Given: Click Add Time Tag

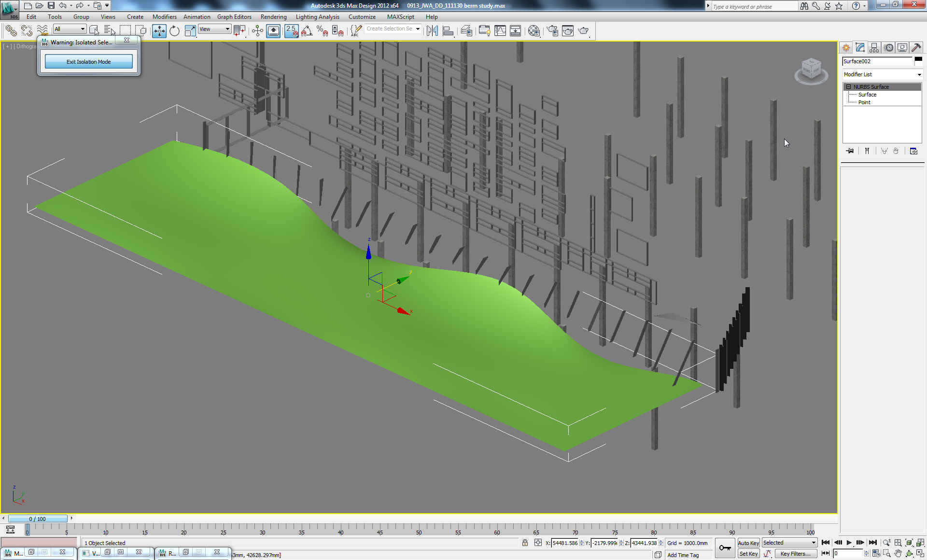Looking at the screenshot, I should pyautogui.click(x=683, y=555).
